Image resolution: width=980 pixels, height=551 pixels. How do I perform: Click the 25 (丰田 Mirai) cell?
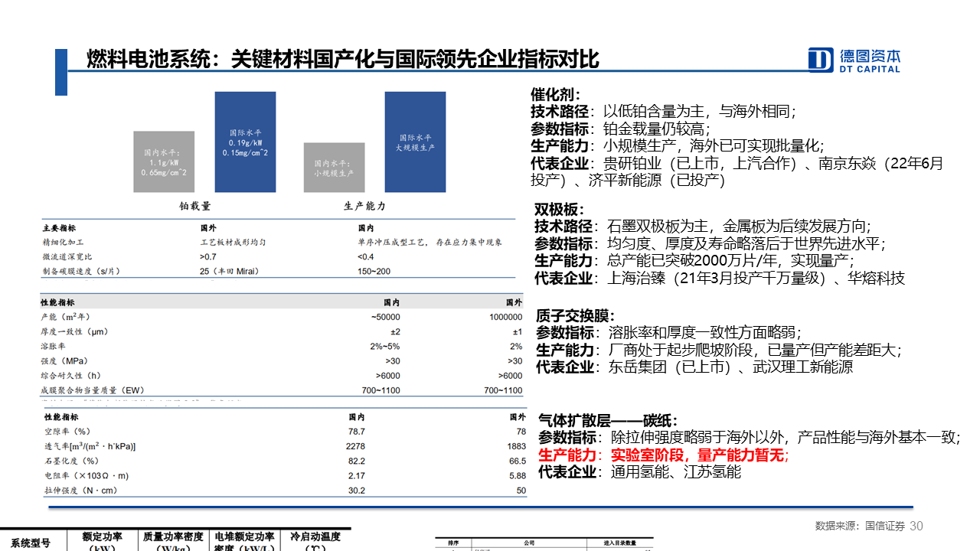point(230,272)
